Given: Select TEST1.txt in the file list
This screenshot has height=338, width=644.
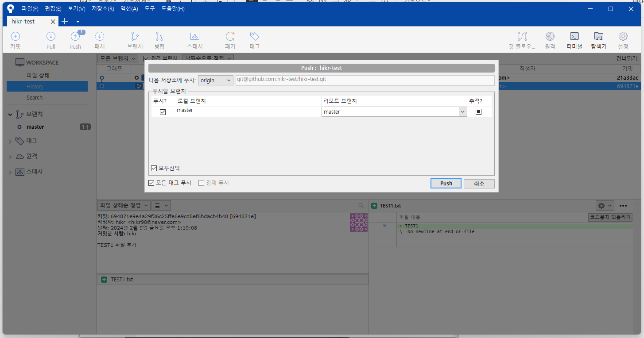Looking at the screenshot, I should (x=233, y=280).
